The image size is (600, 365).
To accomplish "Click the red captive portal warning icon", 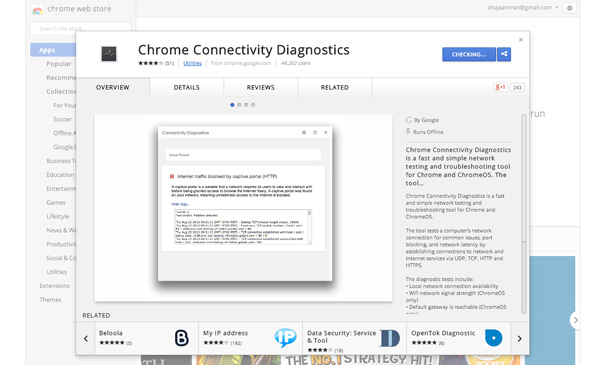I will click(x=172, y=176).
